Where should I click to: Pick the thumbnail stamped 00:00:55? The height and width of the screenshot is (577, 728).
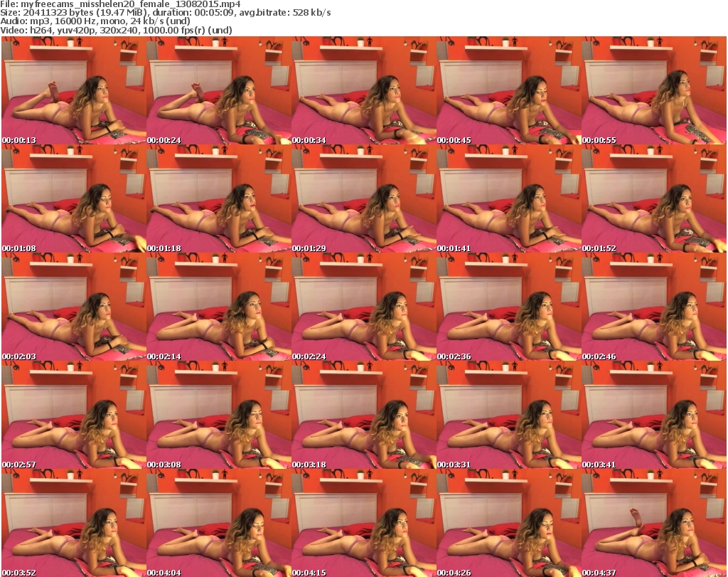point(654,90)
